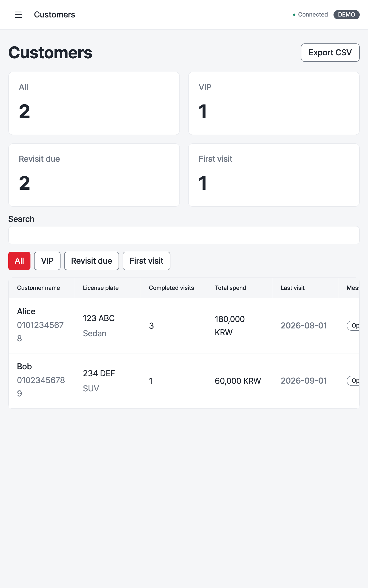Select the VIP summary card

click(274, 103)
